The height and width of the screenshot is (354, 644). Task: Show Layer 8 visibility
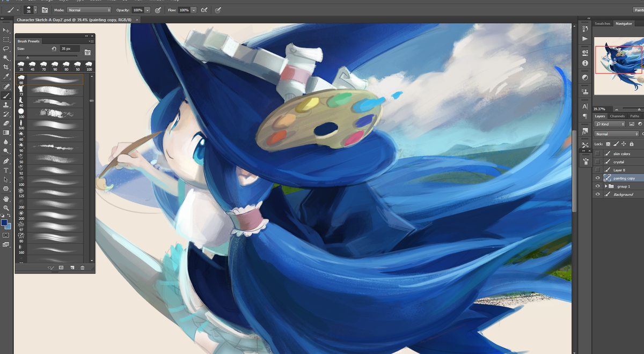click(598, 170)
